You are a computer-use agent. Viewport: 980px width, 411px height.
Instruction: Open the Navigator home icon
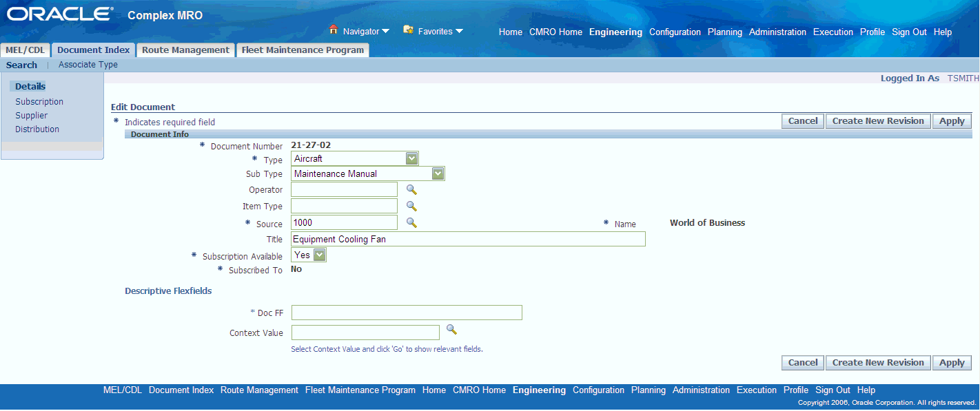(x=334, y=30)
